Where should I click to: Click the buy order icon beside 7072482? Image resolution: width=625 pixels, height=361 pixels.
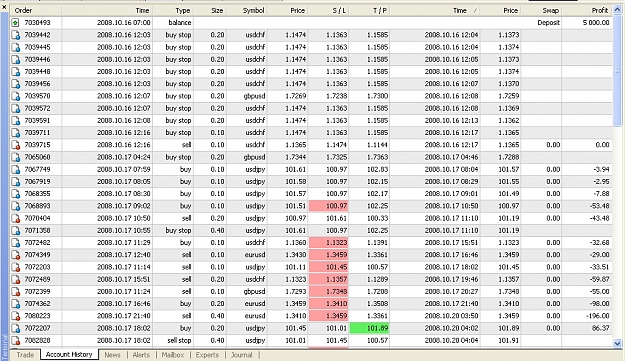coord(15,243)
